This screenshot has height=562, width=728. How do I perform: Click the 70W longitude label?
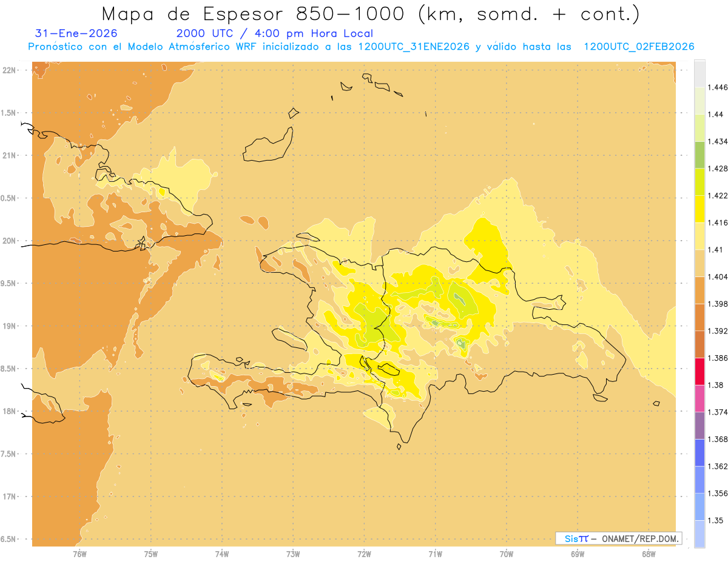click(x=507, y=554)
